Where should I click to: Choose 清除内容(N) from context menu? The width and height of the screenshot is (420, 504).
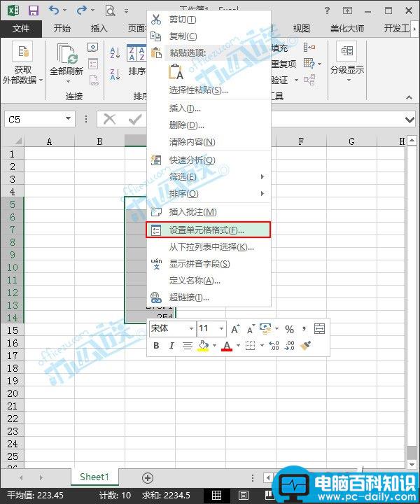click(208, 141)
